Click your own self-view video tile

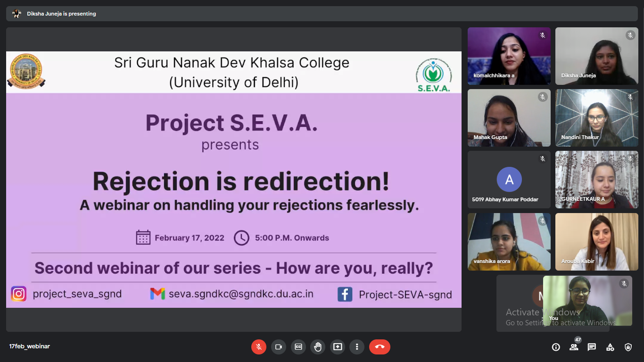[587, 300]
